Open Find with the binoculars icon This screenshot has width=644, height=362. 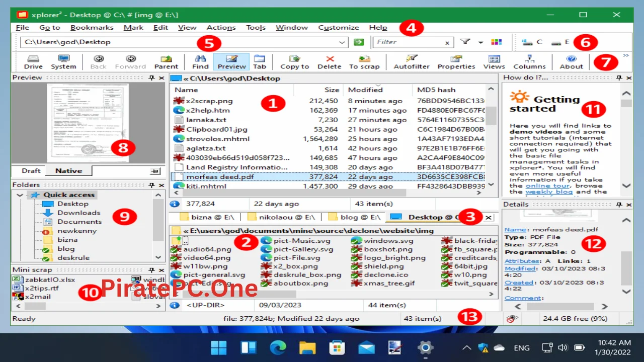point(200,62)
